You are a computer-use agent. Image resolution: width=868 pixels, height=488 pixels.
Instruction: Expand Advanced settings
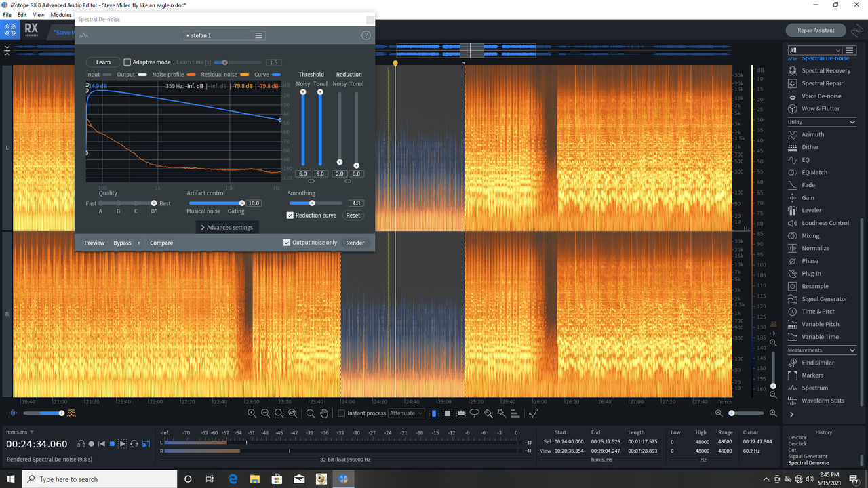click(x=226, y=228)
